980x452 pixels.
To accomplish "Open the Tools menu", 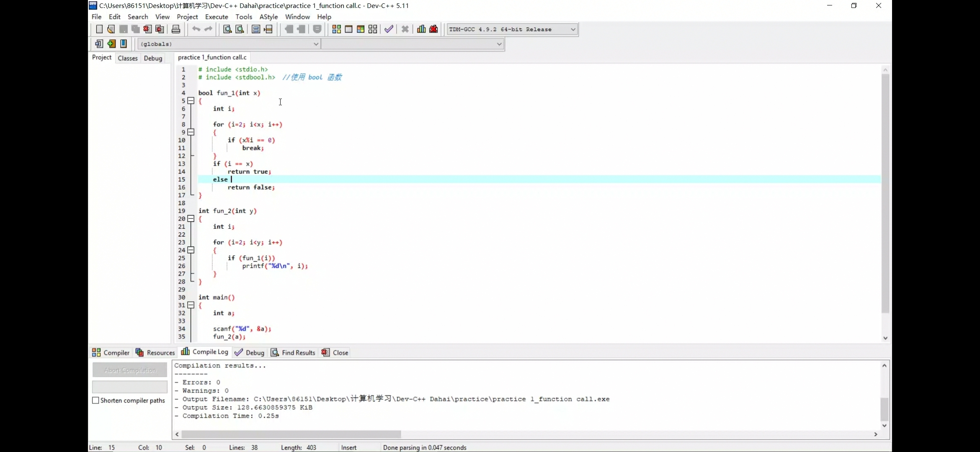I will click(x=244, y=17).
